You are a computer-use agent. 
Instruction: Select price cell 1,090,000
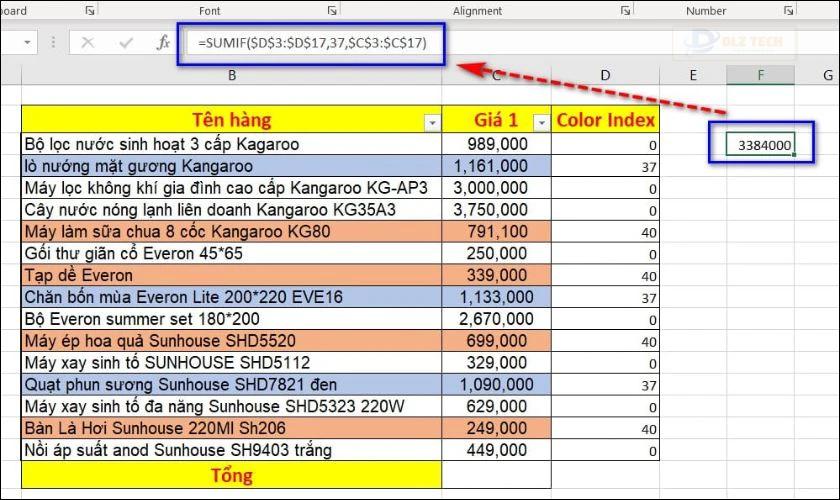(497, 385)
